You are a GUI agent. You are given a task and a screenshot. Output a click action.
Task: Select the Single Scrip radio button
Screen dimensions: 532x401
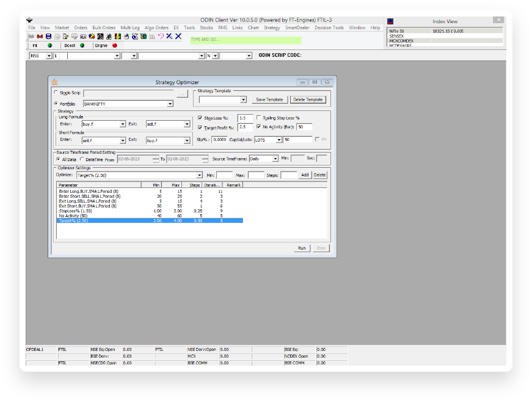[x=56, y=92]
